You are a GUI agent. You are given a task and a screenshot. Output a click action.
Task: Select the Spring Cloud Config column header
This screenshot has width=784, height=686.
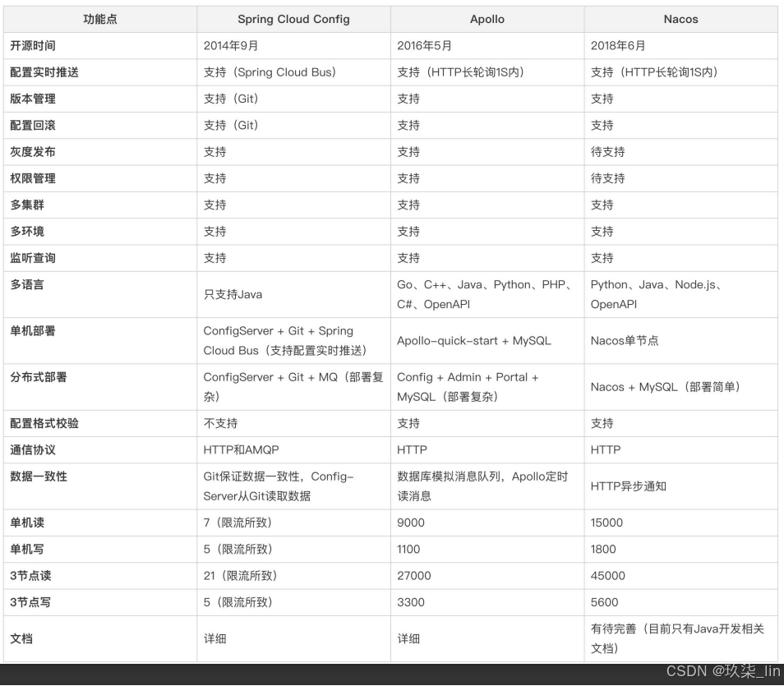pos(293,19)
